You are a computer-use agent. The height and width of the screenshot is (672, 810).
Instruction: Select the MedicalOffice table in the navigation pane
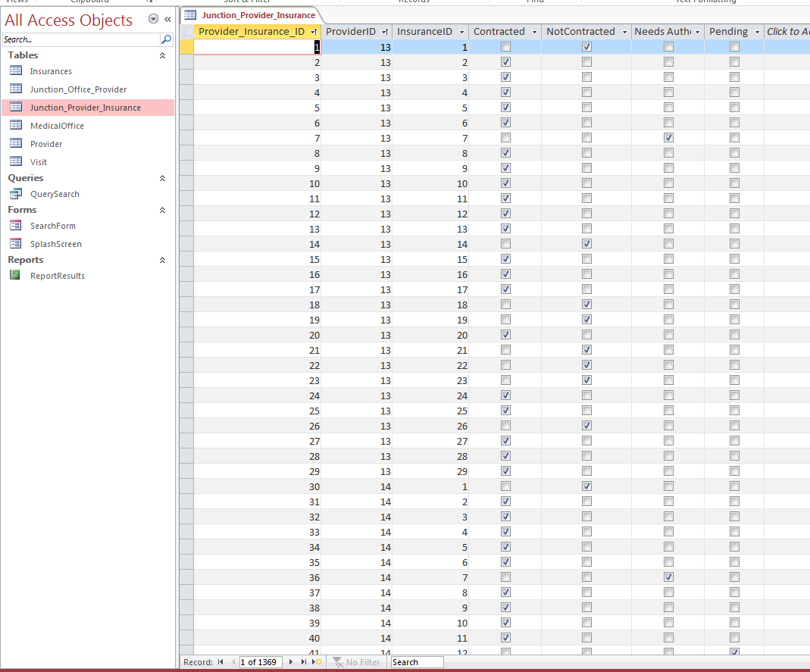pos(57,126)
